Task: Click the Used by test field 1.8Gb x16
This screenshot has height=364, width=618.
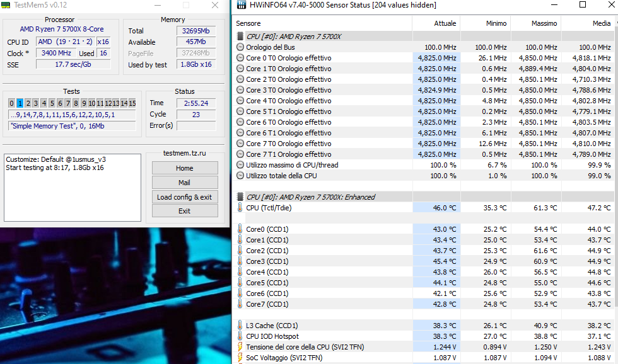Action: coord(196,64)
